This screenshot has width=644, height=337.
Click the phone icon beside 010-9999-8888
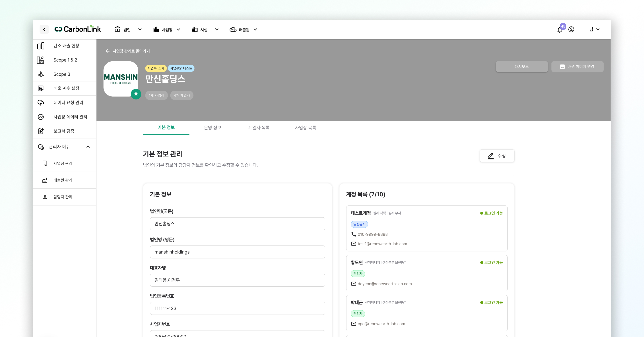354,234
